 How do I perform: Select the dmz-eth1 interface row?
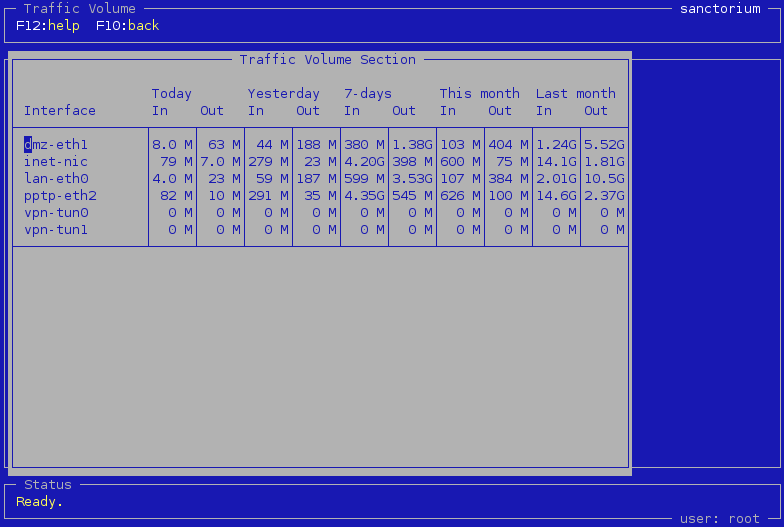pos(56,145)
